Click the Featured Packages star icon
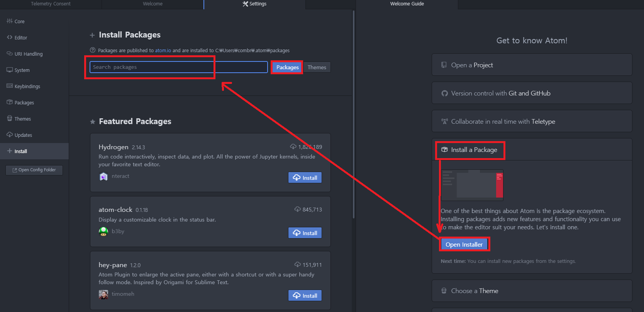The image size is (644, 312). (93, 122)
